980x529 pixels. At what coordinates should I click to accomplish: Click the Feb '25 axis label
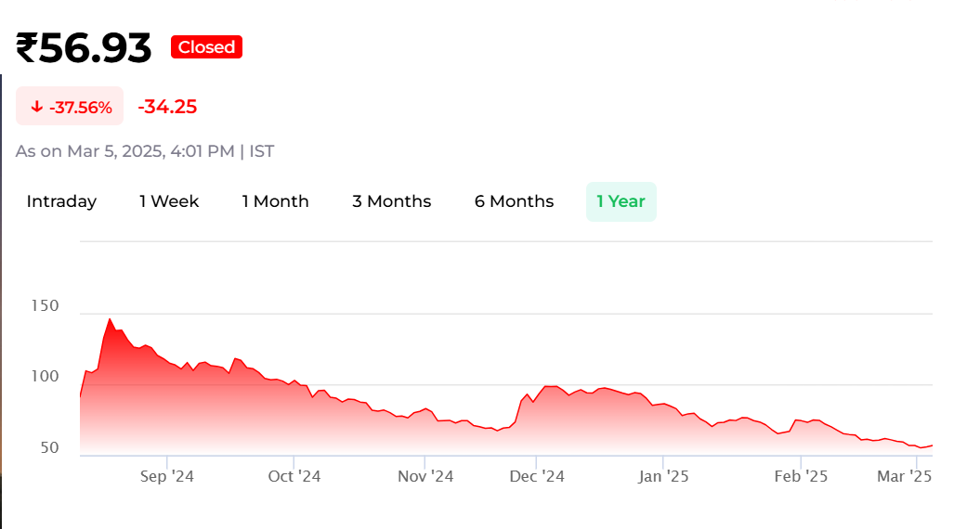pos(801,476)
